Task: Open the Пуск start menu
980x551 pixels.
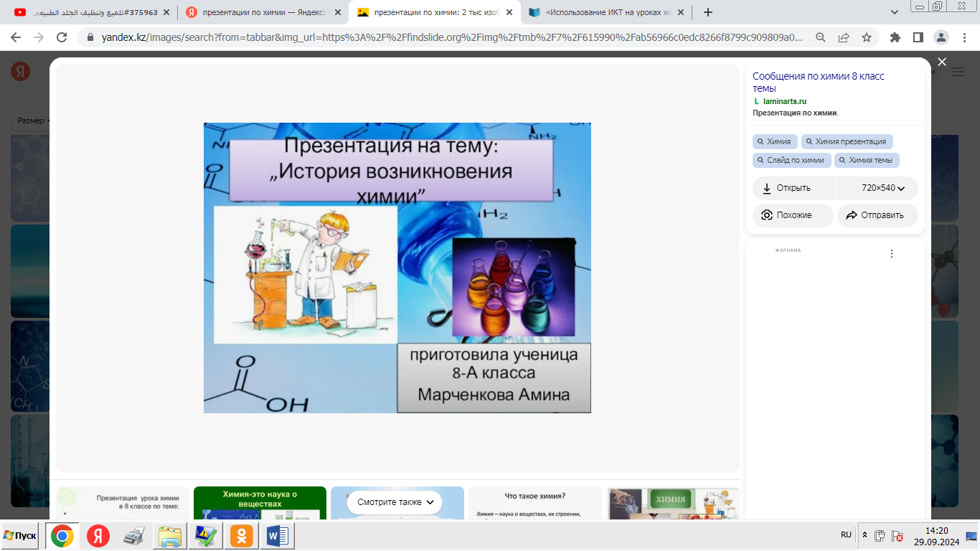Action: coord(21,536)
